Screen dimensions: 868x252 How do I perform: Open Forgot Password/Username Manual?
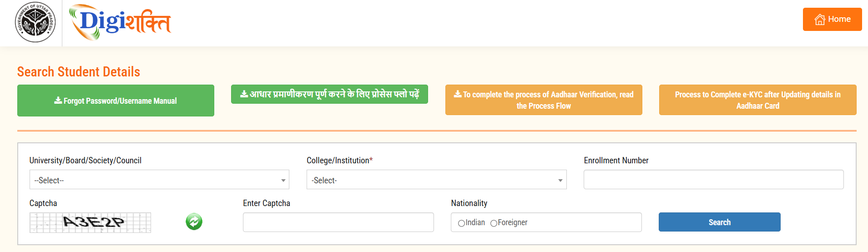click(116, 101)
